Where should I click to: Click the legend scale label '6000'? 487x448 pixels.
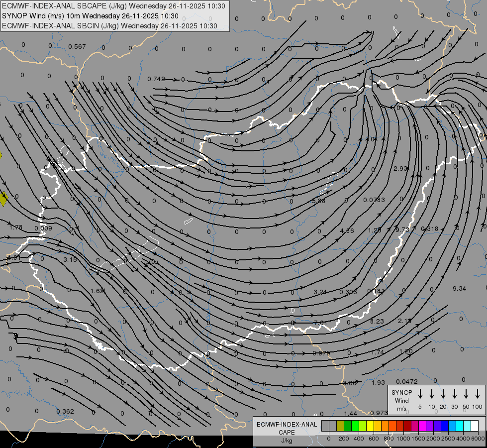click(478, 439)
